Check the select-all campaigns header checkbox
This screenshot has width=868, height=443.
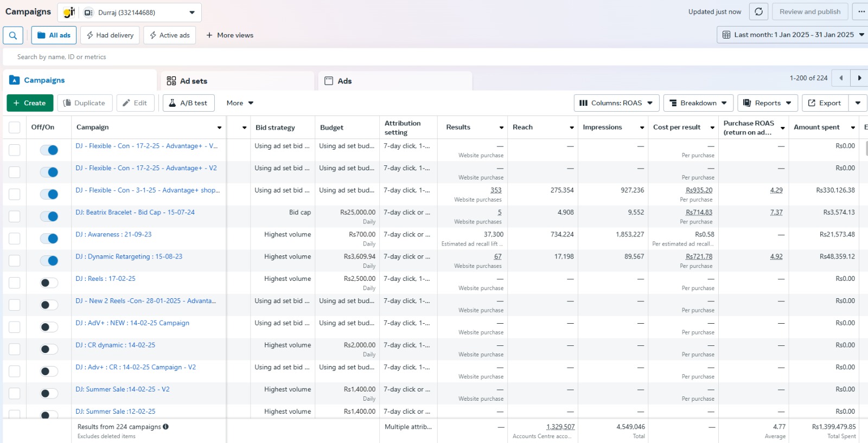pos(15,127)
